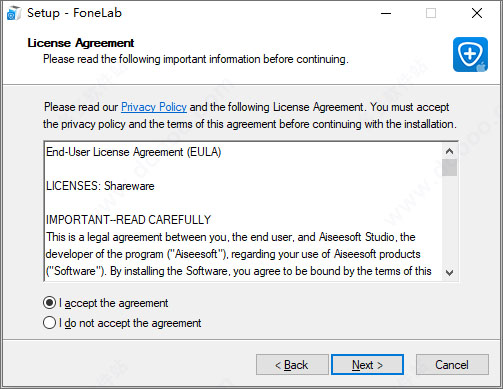Cancel the installation
Viewport: 503px width, 389px height.
coord(452,365)
